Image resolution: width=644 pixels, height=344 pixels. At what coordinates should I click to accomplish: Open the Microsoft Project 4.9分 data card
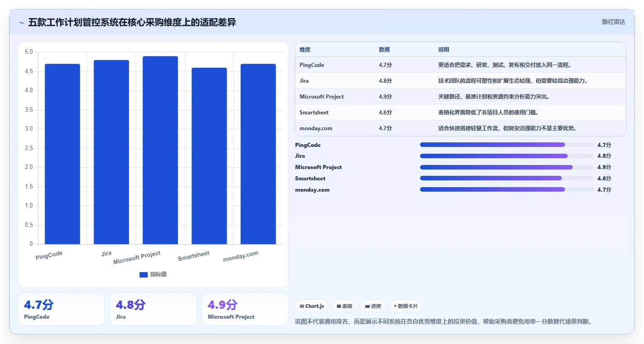click(x=245, y=309)
